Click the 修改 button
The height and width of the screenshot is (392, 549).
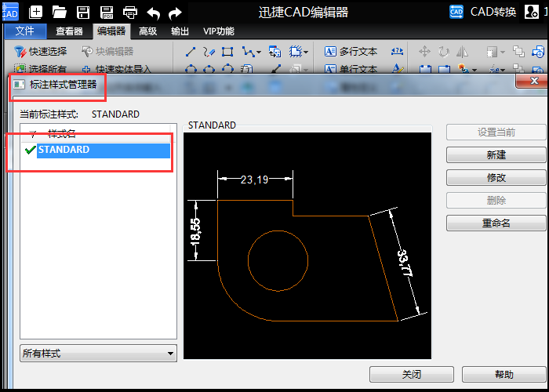coord(496,177)
